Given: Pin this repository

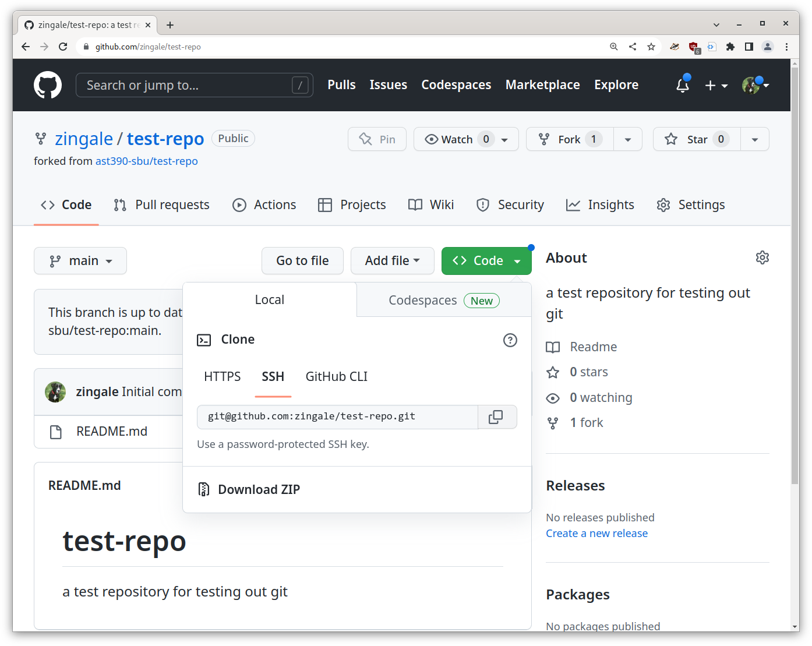Looking at the screenshot, I should click(x=376, y=139).
